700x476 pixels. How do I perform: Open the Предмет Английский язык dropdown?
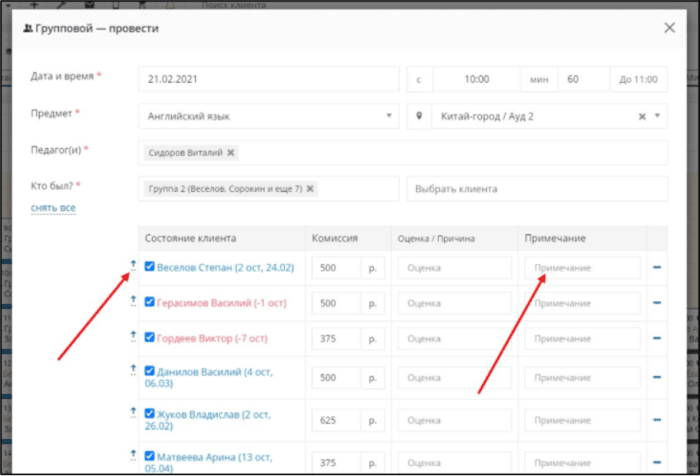click(x=269, y=116)
